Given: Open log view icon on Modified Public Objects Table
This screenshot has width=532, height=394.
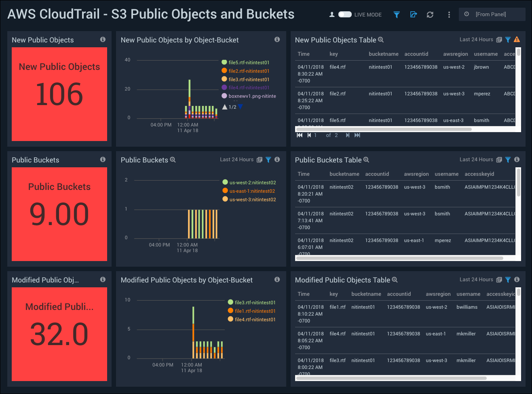Looking at the screenshot, I should [499, 280].
